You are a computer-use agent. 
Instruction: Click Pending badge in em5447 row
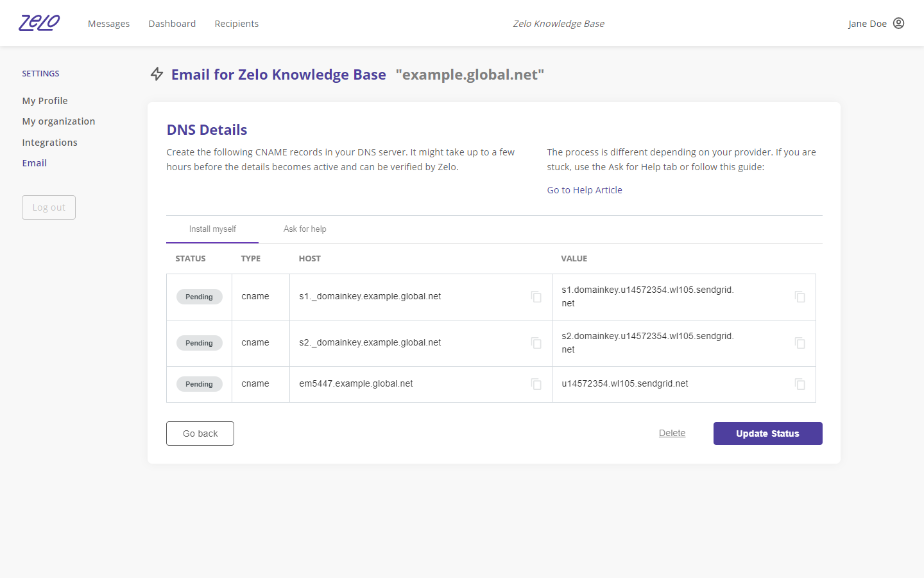pyautogui.click(x=200, y=384)
